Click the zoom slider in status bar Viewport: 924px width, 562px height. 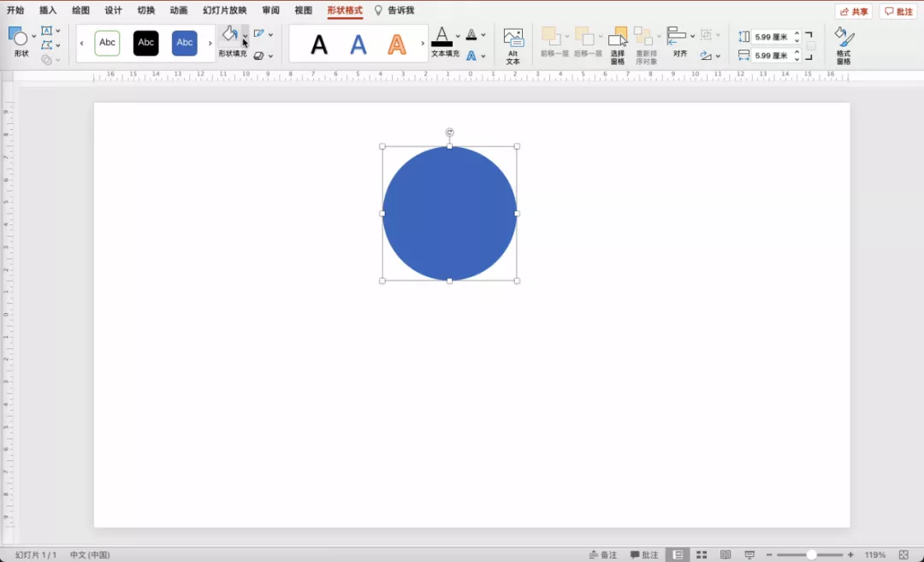point(809,555)
